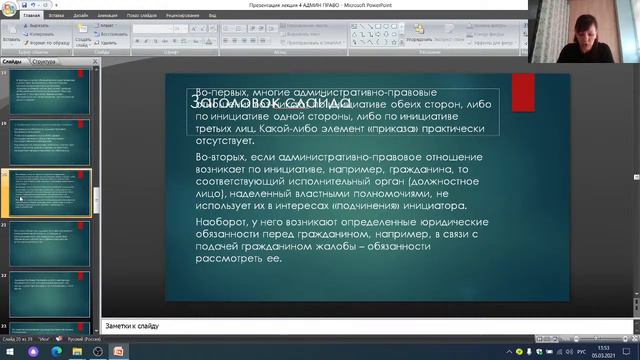The image size is (640, 360).
Task: Select slide 22 thumbnail
Action: point(50,294)
